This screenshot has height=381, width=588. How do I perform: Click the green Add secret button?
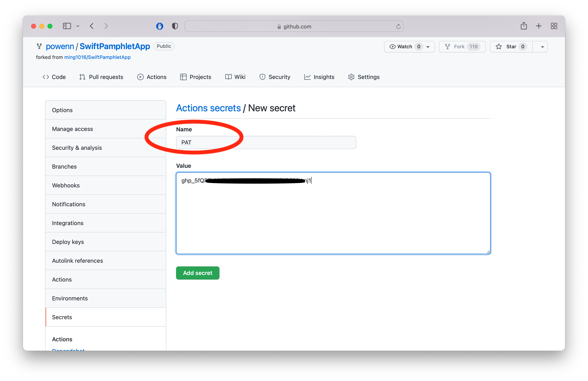click(x=197, y=273)
